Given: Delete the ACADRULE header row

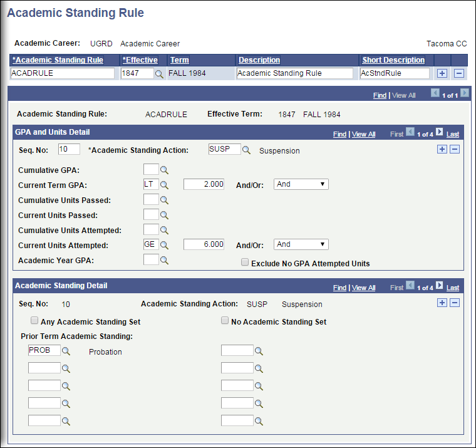Looking at the screenshot, I should pyautogui.click(x=458, y=73).
